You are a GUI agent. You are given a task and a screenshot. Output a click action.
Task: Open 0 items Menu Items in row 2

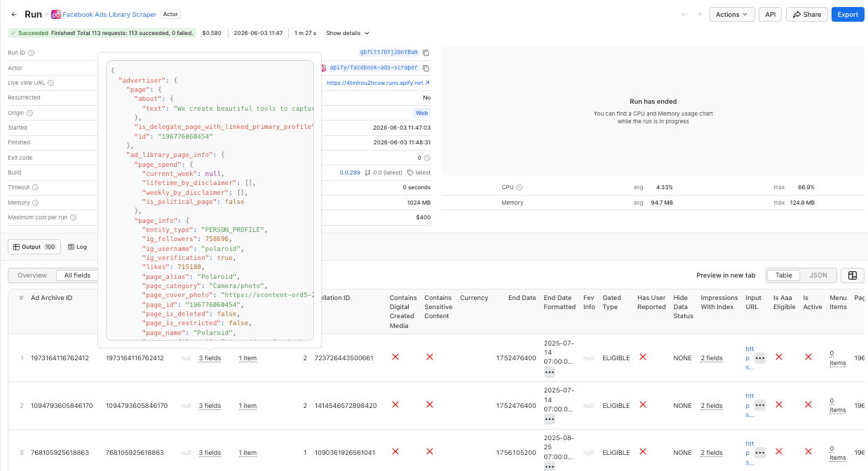pos(838,405)
